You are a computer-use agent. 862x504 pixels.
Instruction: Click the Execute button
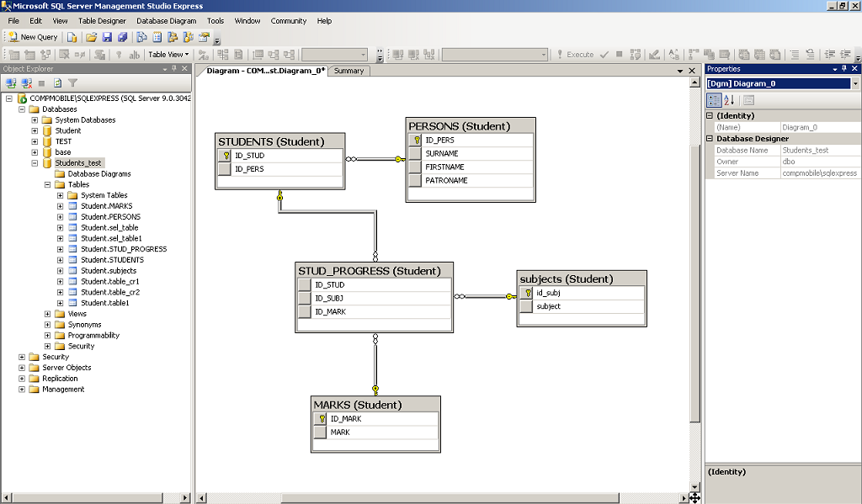pos(575,55)
